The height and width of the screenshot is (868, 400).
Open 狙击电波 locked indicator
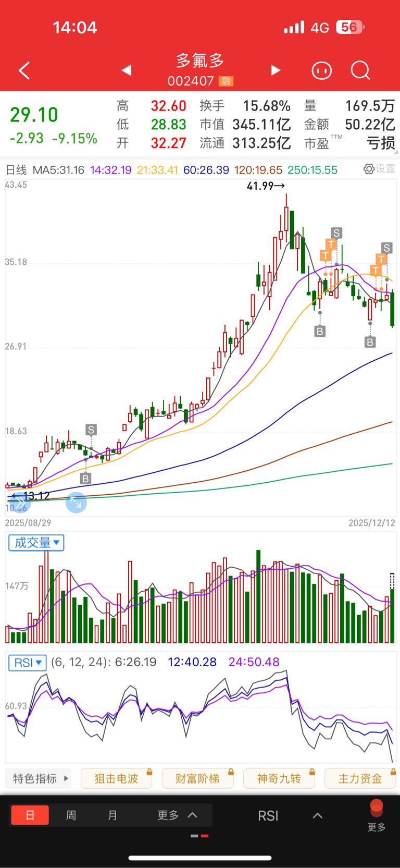tap(117, 778)
